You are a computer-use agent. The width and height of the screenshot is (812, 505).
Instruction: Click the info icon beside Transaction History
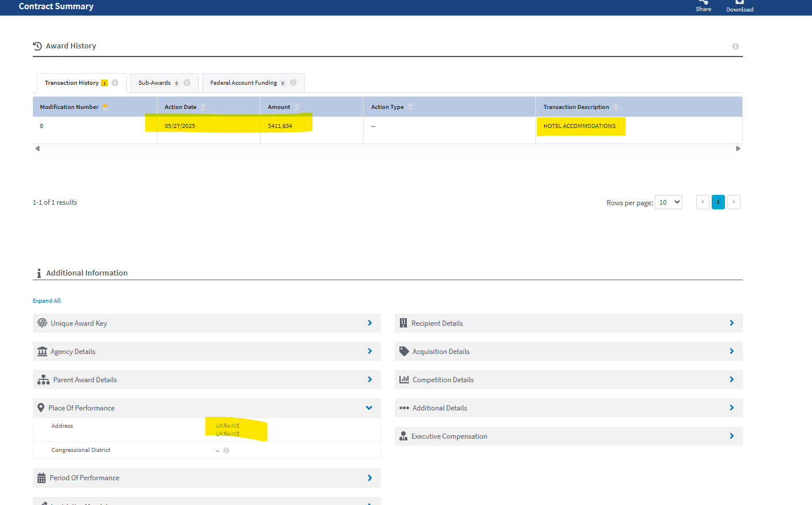point(115,82)
